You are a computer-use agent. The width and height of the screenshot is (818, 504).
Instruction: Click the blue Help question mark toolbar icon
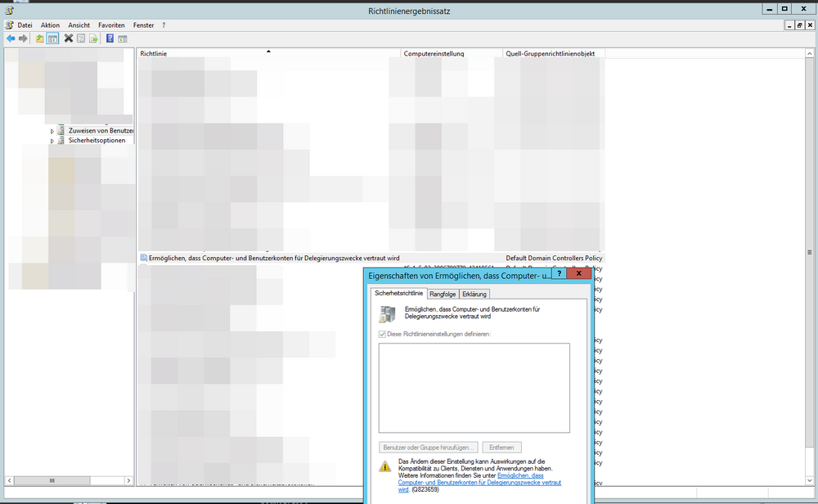110,38
